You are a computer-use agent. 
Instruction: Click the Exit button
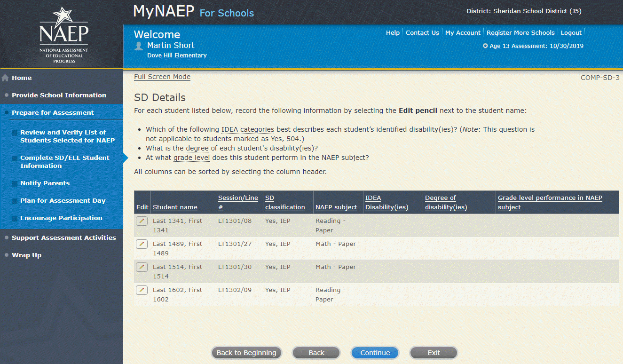tap(434, 353)
